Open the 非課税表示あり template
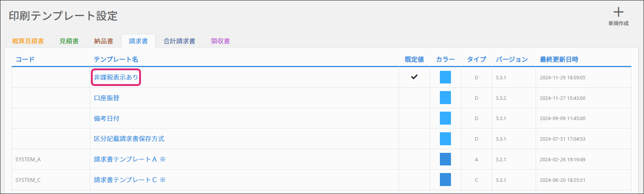644x194 pixels. [116, 77]
